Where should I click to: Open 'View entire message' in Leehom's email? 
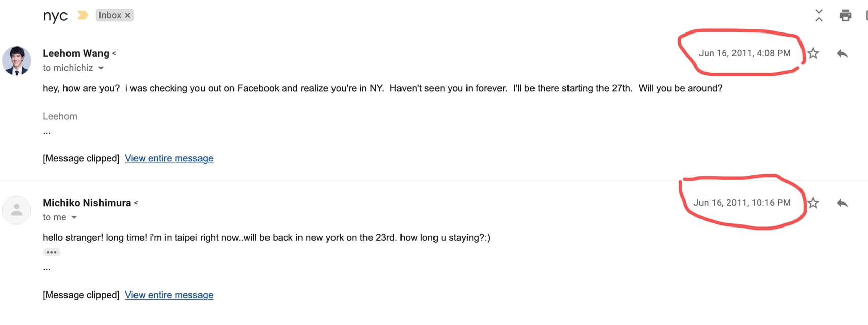click(x=169, y=158)
